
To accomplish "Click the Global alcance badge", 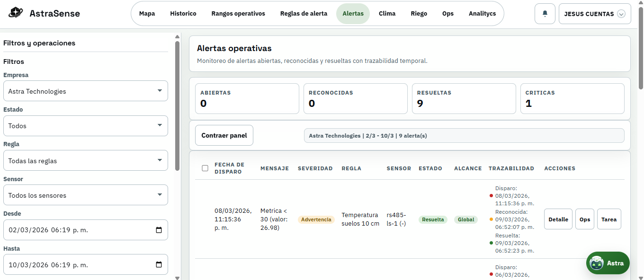I will 465,219.
